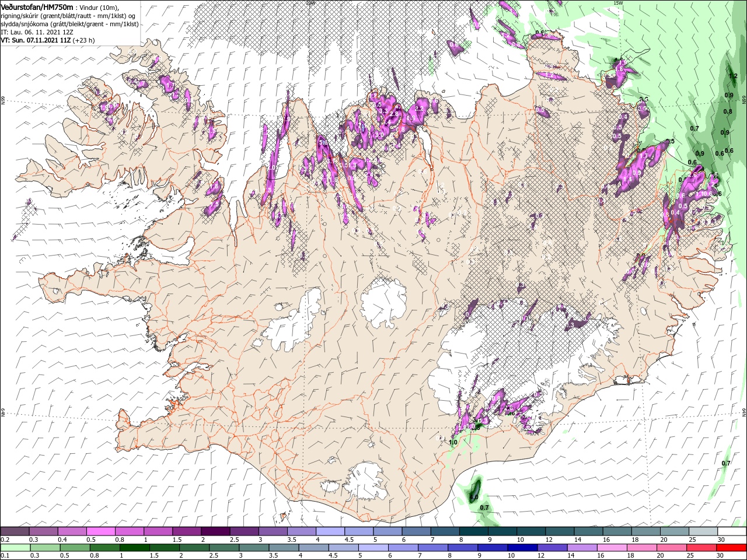This screenshot has width=747, height=560.
Task: Click the '1.5' label in top legend row
Action: 176,540
